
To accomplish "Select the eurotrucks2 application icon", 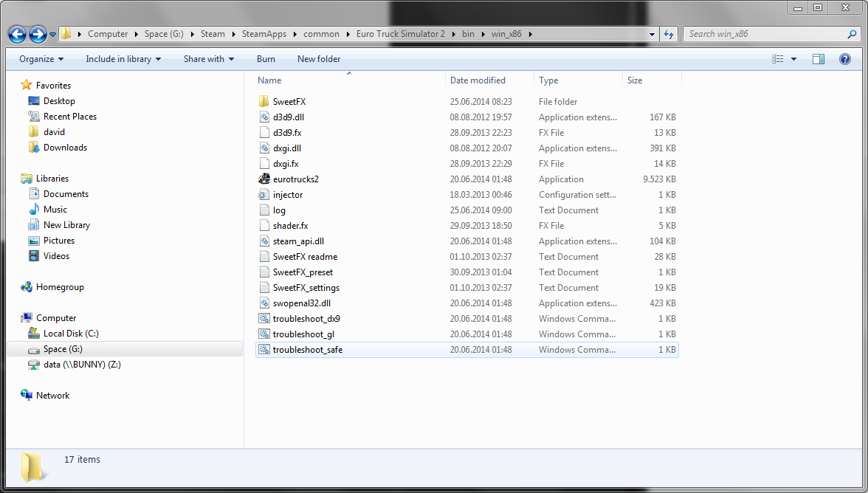I will 264,179.
